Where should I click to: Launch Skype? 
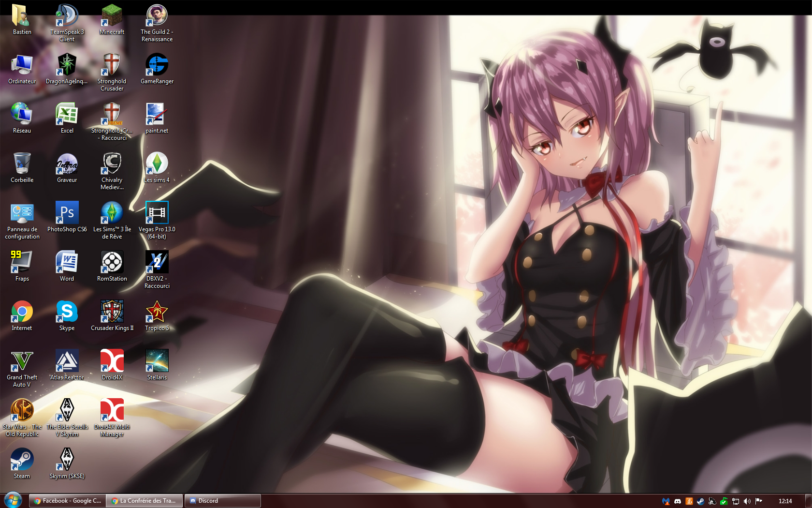[x=67, y=316]
